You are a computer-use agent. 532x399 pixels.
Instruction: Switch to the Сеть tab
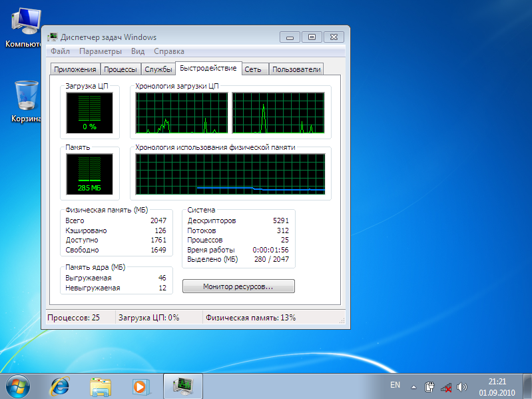tap(253, 69)
